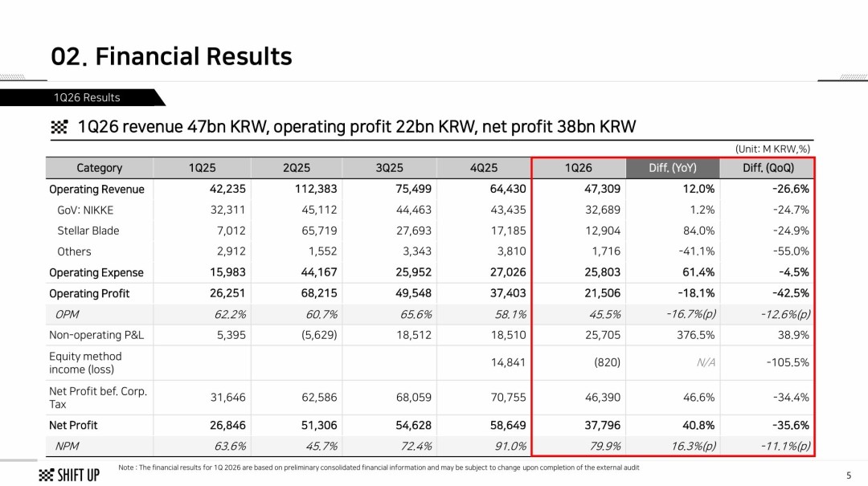
Task: Select the 4Q25 Equity method income 14,841 cell
Action: pyautogui.click(x=508, y=362)
